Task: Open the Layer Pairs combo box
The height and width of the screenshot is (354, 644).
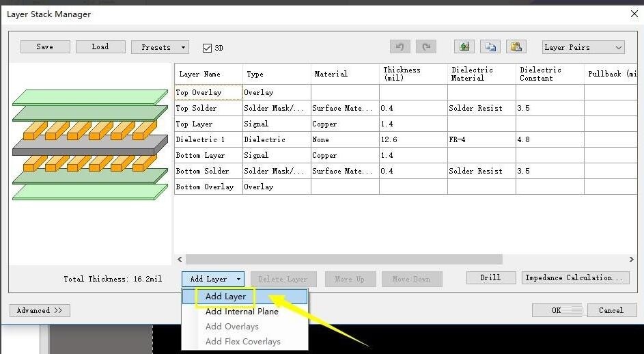Action: [x=583, y=47]
